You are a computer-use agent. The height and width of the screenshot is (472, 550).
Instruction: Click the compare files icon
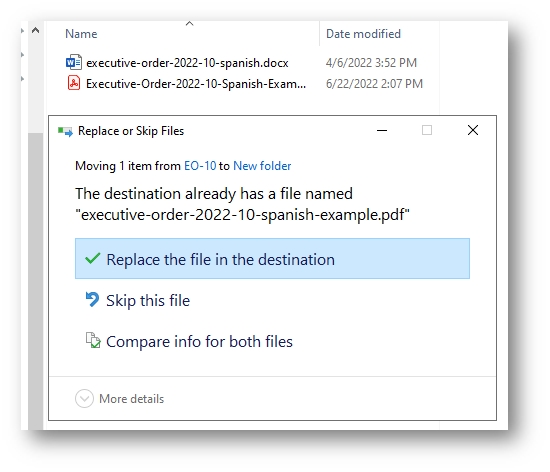click(x=93, y=340)
